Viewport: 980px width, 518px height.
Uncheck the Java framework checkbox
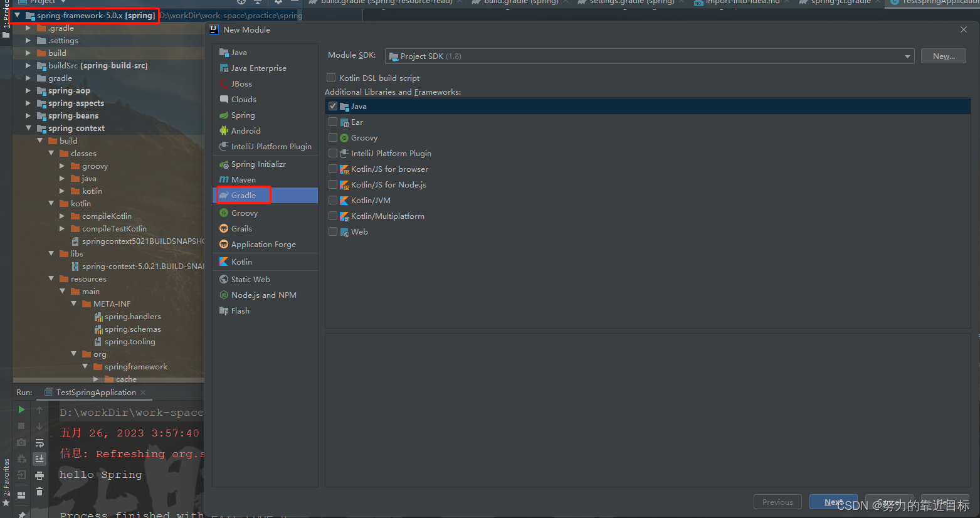tap(333, 107)
